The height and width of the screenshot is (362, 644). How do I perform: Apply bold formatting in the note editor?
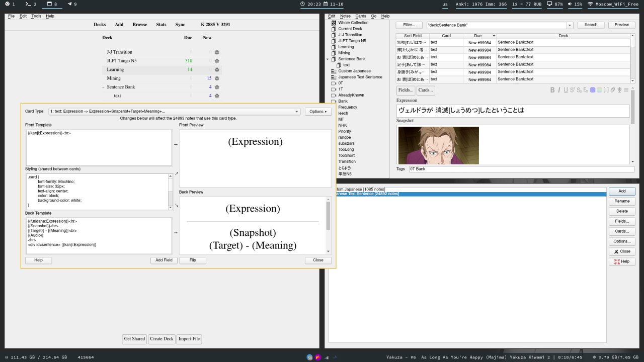coord(552,90)
